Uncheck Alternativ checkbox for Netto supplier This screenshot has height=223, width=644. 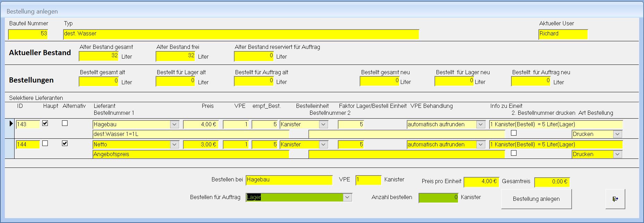tap(65, 143)
